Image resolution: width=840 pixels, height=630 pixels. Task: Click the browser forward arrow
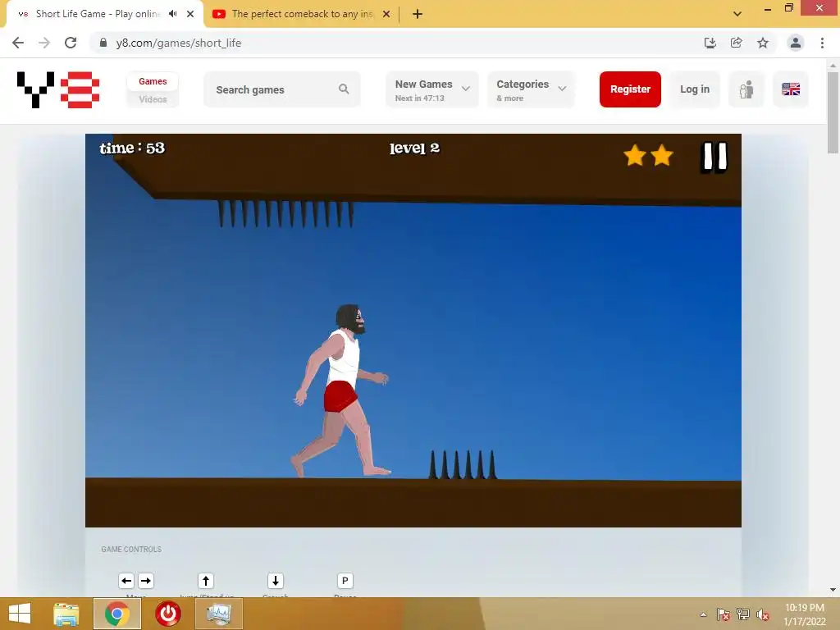pyautogui.click(x=44, y=43)
